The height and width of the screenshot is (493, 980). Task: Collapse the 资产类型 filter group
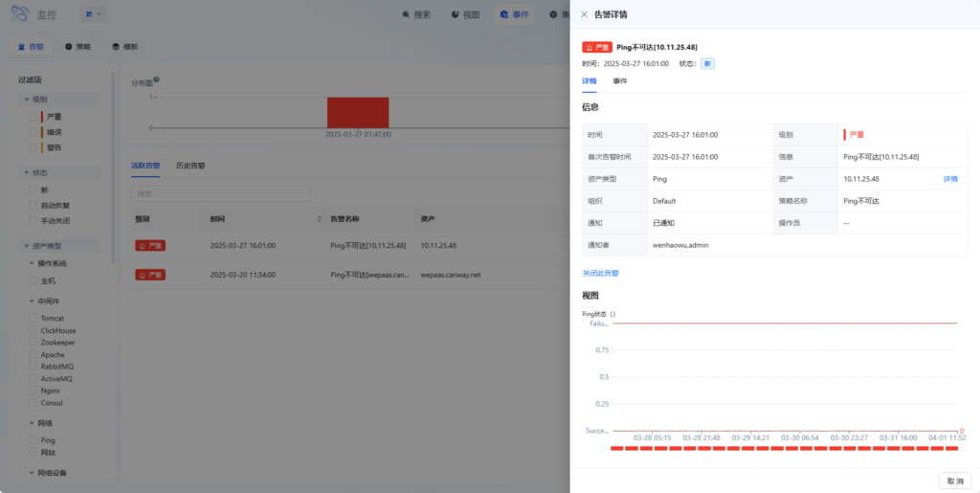[26, 246]
